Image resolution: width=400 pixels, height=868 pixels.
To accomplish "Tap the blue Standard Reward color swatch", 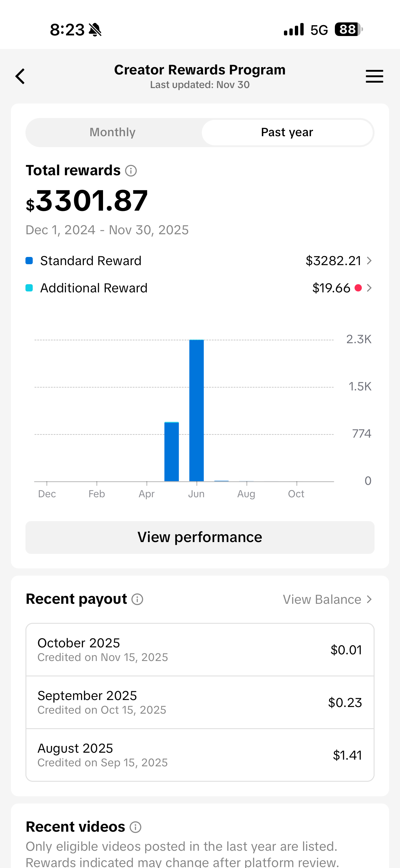I will coord(29,261).
